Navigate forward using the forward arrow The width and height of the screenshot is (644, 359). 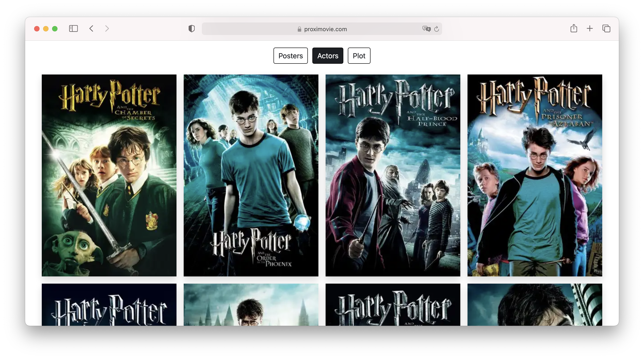107,28
